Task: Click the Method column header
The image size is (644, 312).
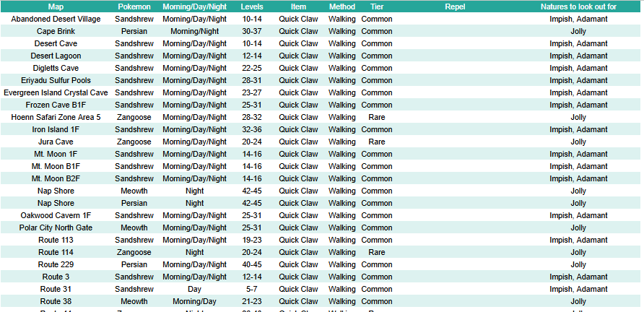Action: click(341, 6)
